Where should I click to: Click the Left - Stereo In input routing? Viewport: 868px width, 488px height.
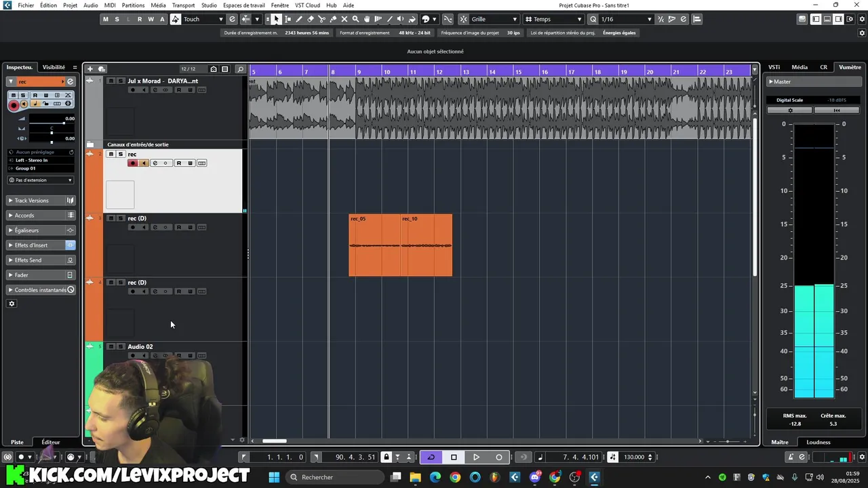click(x=41, y=160)
